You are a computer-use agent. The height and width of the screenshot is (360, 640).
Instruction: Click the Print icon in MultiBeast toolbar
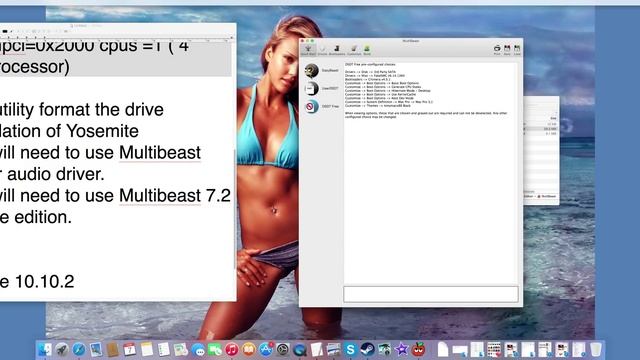[x=497, y=50]
